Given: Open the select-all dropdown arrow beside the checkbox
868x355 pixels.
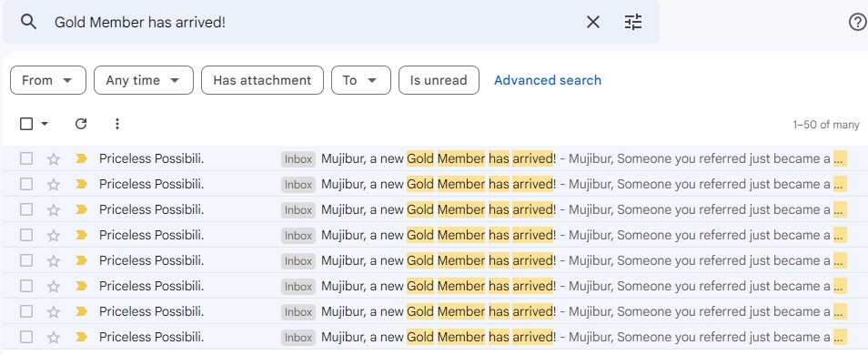Looking at the screenshot, I should pos(45,124).
